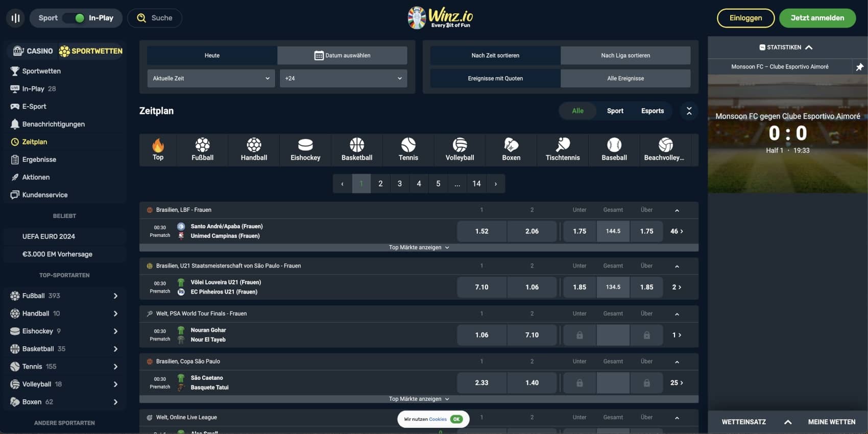Collapse the STATISTIKEN panel
The height and width of the screenshot is (434, 868).
(x=786, y=47)
